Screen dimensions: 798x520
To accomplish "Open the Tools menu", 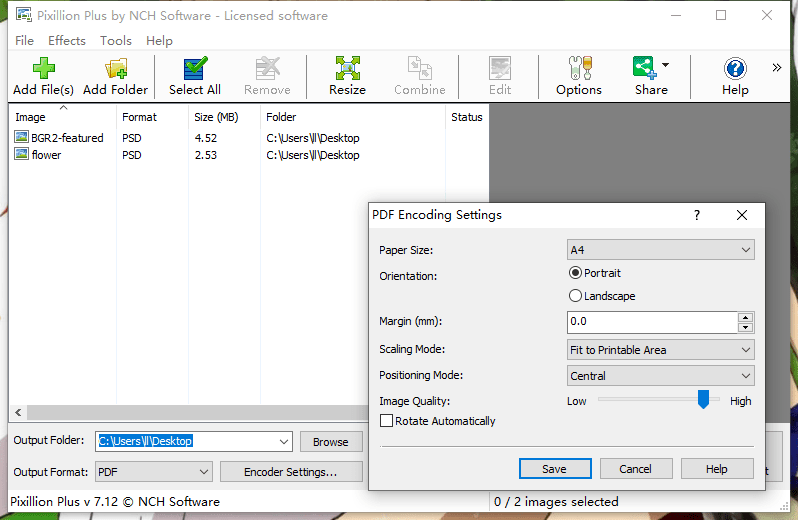I will (x=116, y=40).
